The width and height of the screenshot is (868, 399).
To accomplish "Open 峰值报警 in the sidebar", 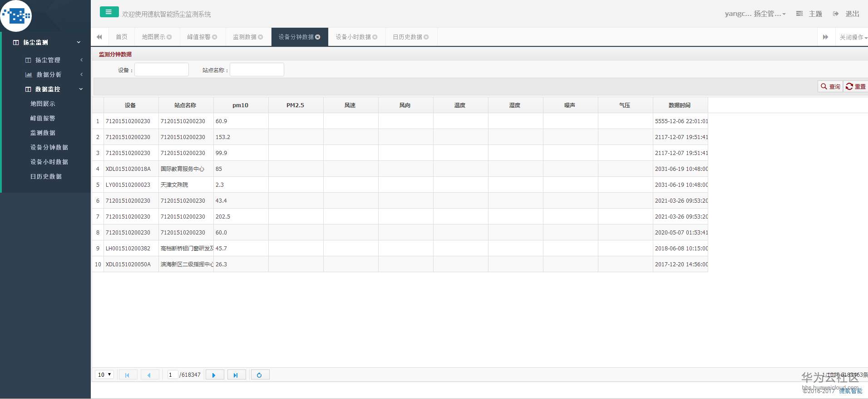I will coord(43,118).
